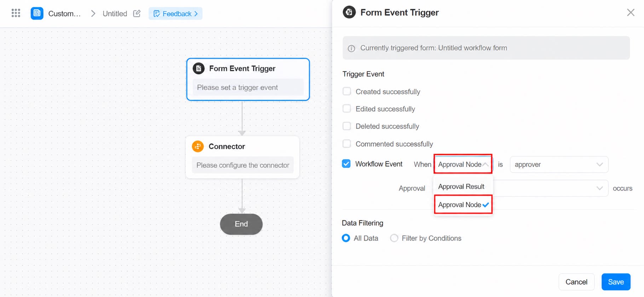Open the Feedback link
The width and height of the screenshot is (644, 297).
tap(176, 13)
